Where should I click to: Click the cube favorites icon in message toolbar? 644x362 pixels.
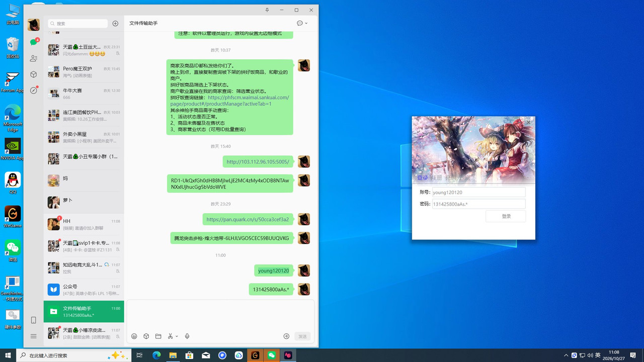[x=146, y=336]
